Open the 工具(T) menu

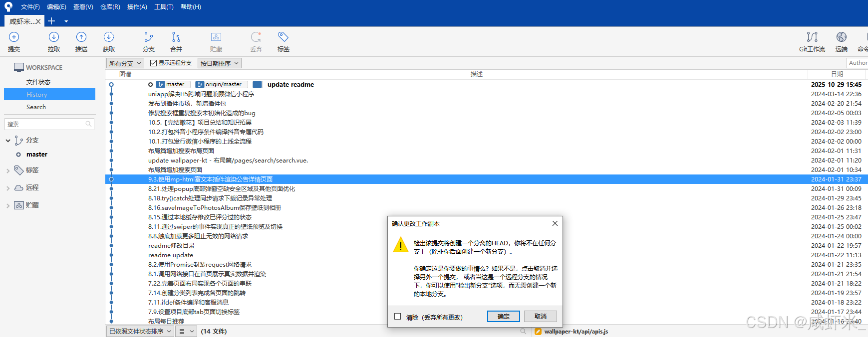pos(164,7)
